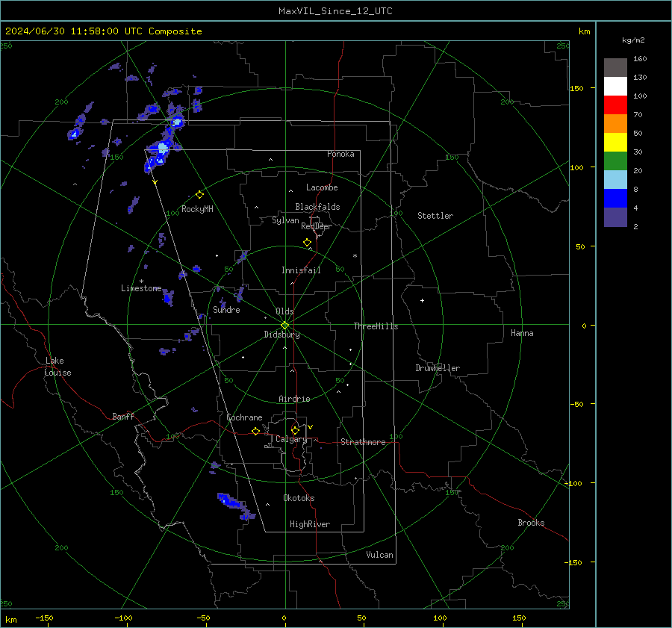Click the asterisk marker east of Innisfail
The image size is (672, 628).
[355, 256]
